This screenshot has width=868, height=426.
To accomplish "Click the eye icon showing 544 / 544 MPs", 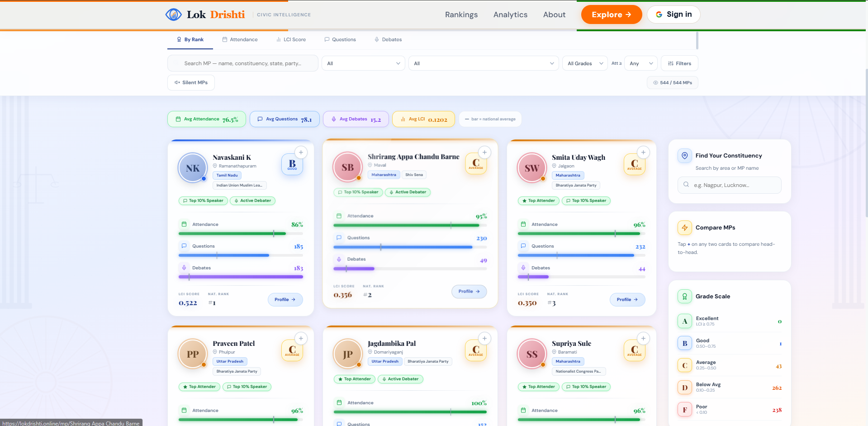I will click(655, 82).
